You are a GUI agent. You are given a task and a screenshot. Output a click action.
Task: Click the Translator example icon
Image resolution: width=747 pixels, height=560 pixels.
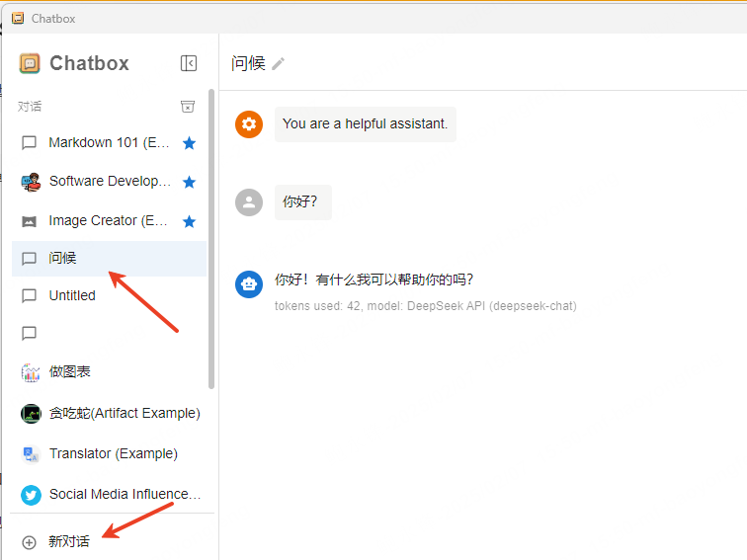coord(31,454)
